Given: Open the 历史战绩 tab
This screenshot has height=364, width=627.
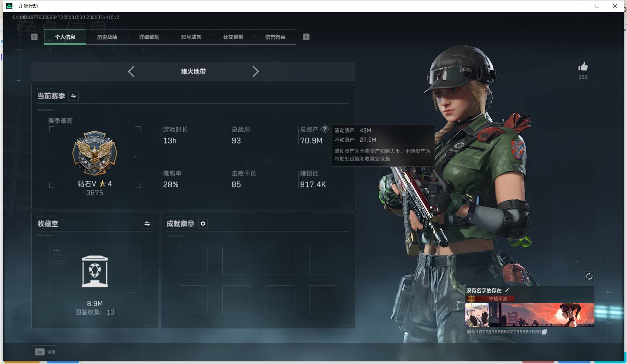Looking at the screenshot, I should pyautogui.click(x=107, y=37).
